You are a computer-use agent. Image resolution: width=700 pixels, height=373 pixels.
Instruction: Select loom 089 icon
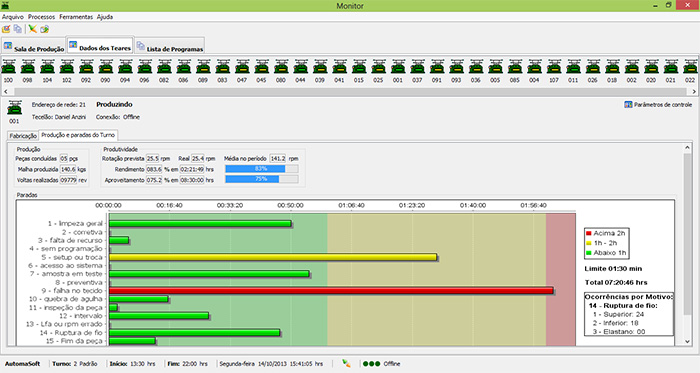[203, 67]
